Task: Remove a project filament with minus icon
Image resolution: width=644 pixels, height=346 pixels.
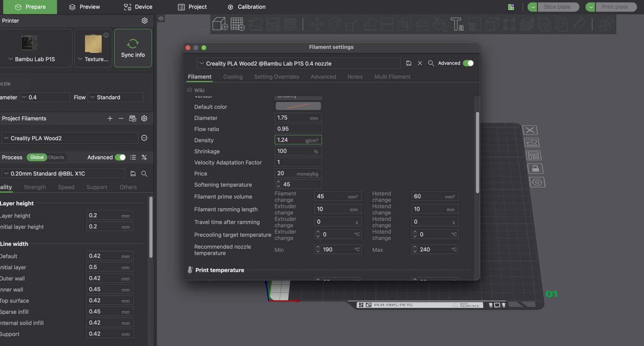Action: coord(121,118)
